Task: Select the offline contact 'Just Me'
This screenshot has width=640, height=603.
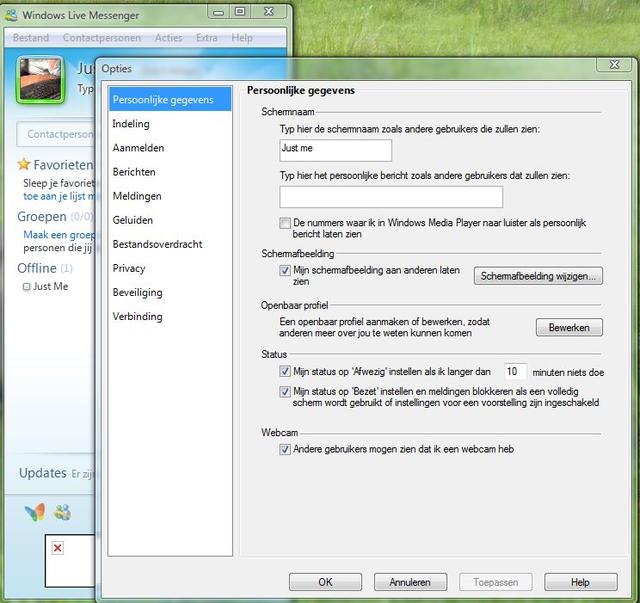Action: (x=51, y=287)
